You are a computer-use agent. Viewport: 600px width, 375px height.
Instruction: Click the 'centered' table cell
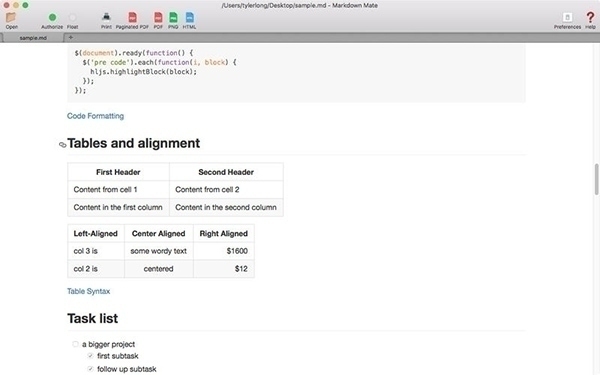click(158, 269)
